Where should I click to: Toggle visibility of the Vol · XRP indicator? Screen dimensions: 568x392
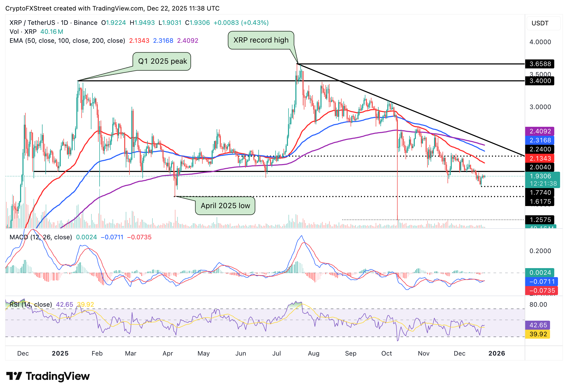coord(22,32)
